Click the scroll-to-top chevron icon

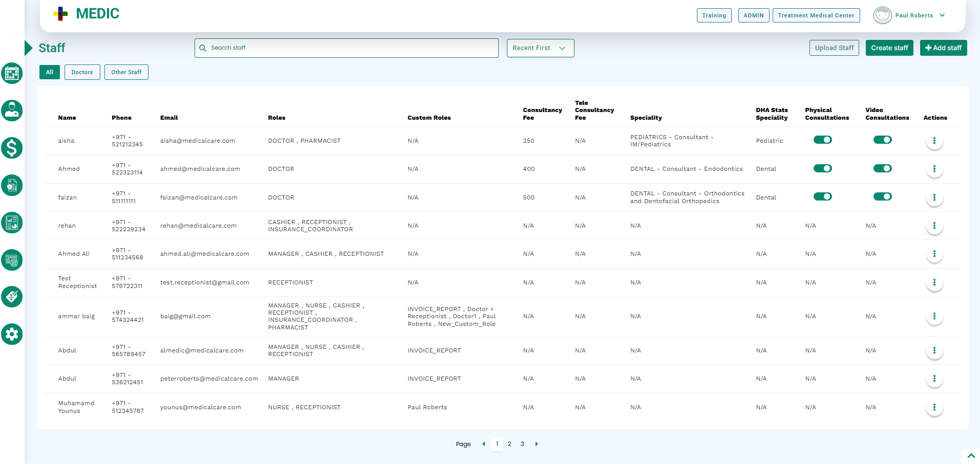coord(971,456)
